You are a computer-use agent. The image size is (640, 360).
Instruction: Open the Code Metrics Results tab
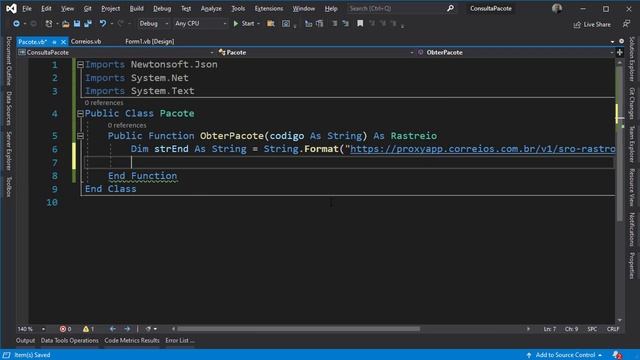tap(132, 340)
